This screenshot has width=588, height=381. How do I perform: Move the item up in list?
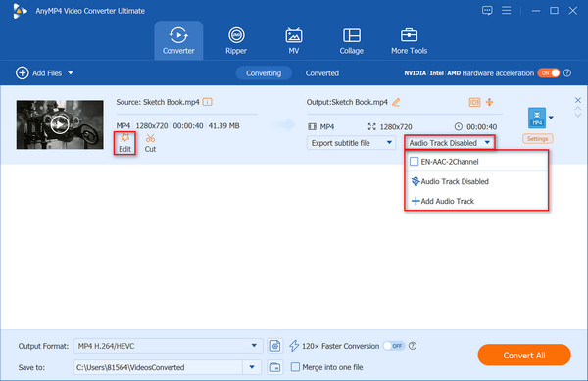point(578,109)
